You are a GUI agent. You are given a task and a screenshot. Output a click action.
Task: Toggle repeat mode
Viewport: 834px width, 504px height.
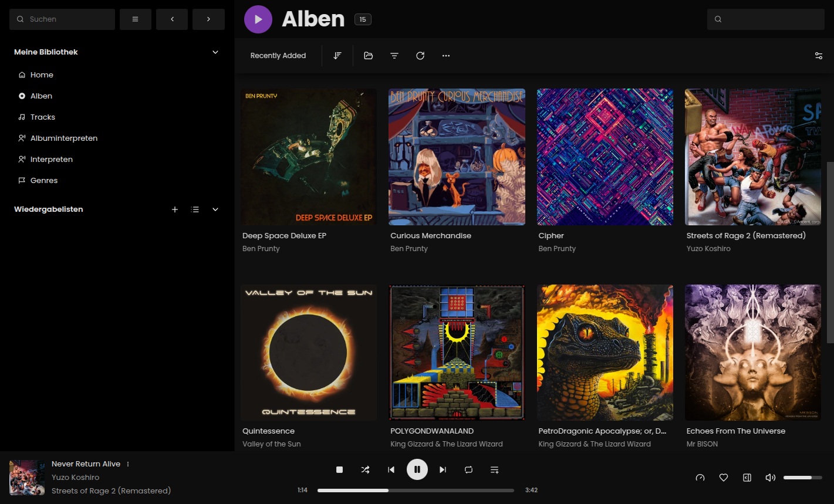tap(468, 469)
